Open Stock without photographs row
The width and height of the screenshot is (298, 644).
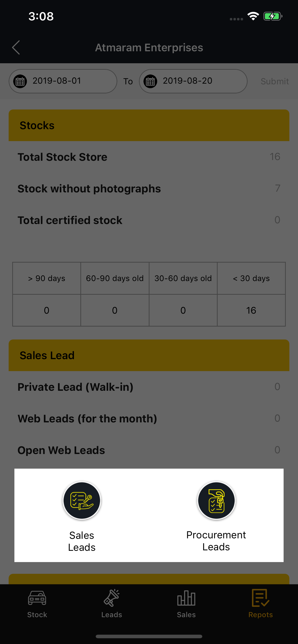coord(149,189)
